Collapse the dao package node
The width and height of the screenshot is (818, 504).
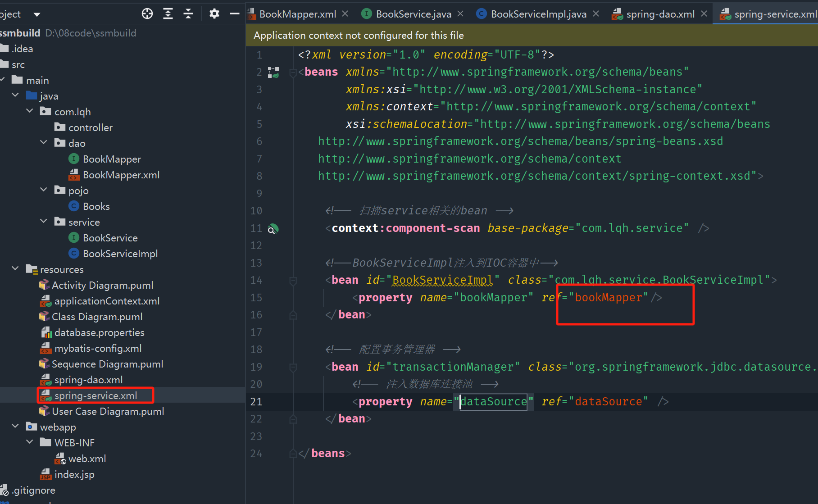(x=44, y=142)
